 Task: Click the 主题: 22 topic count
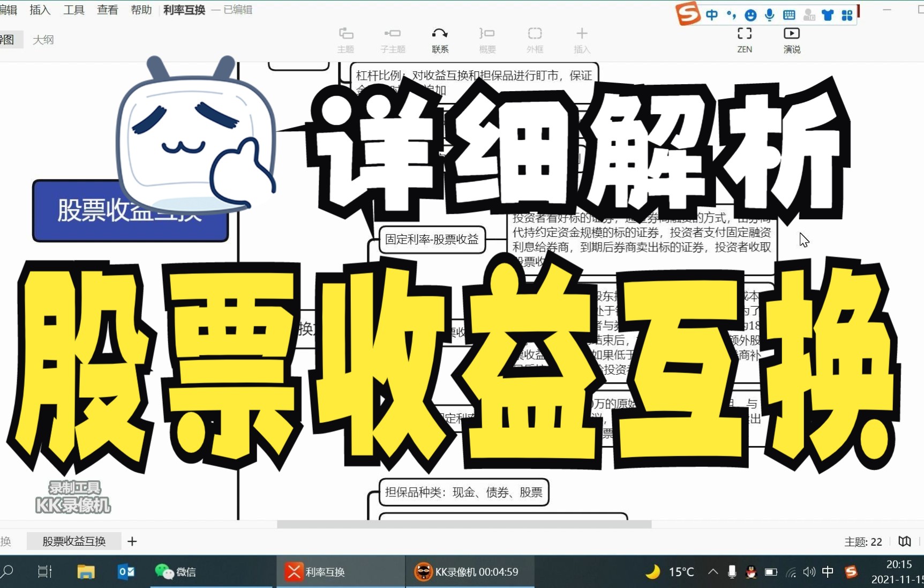863,542
